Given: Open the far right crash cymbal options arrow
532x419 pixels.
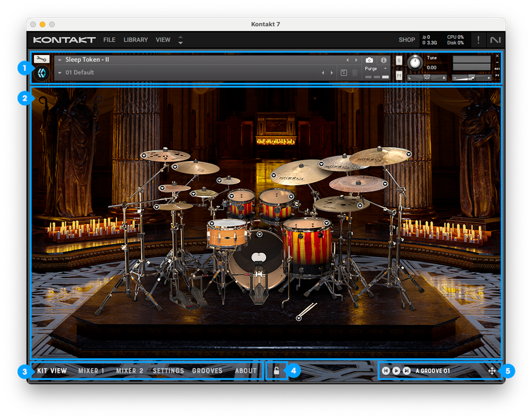Looking at the screenshot, I should 409,154.
